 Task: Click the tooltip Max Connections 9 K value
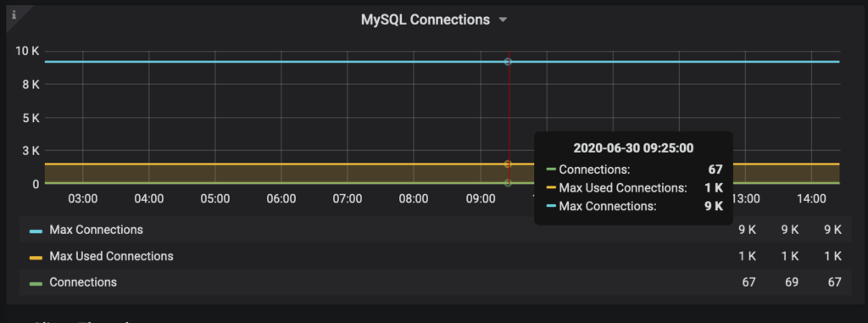tap(714, 206)
